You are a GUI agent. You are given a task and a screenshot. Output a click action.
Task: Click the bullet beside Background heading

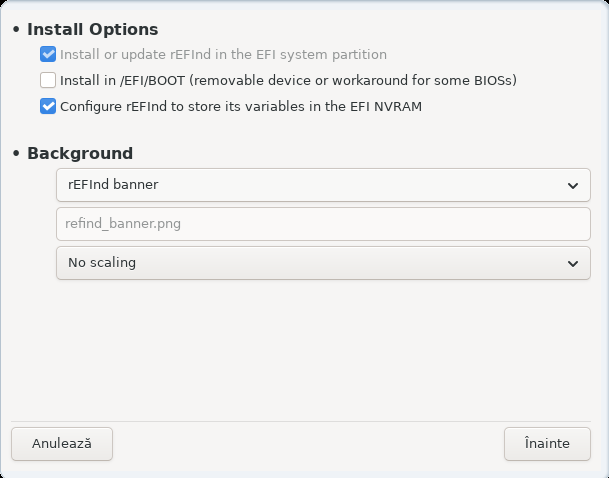(x=16, y=153)
